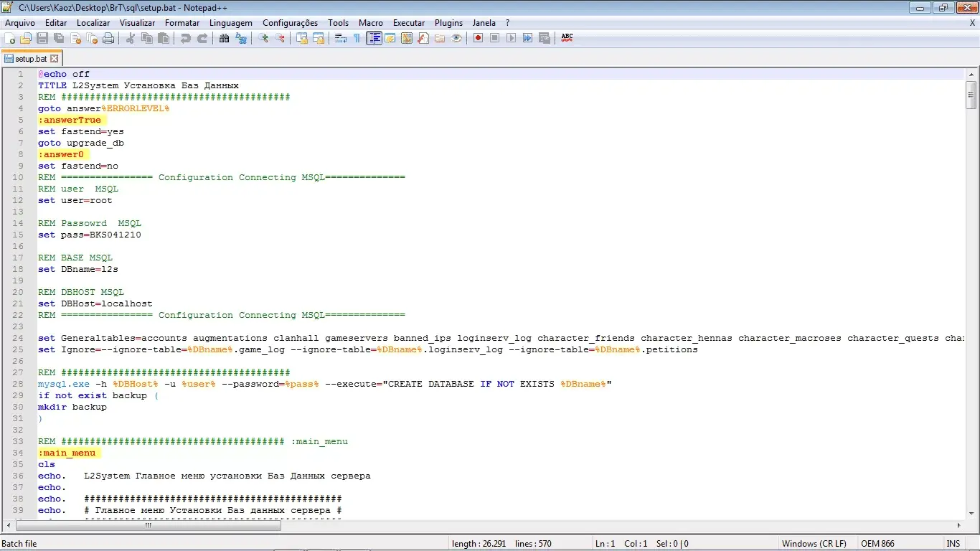The height and width of the screenshot is (551, 980).
Task: Click the Save recorded macro icon
Action: pyautogui.click(x=545, y=38)
